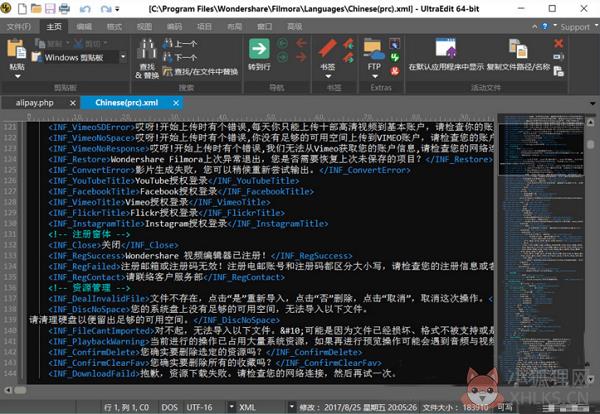Toggle 书签 with the red bookmark icon

pyautogui.click(x=328, y=49)
